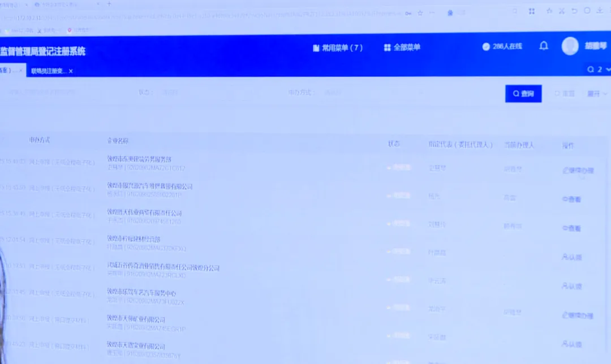The height and width of the screenshot is (364, 611).
Task: Open the browser extensions grid icon
Action: [x=531, y=11]
